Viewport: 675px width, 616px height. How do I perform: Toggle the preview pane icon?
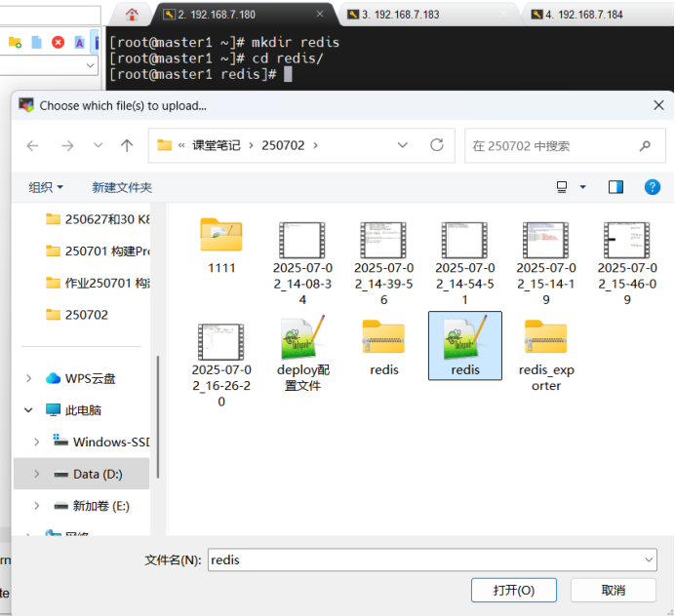(x=615, y=186)
